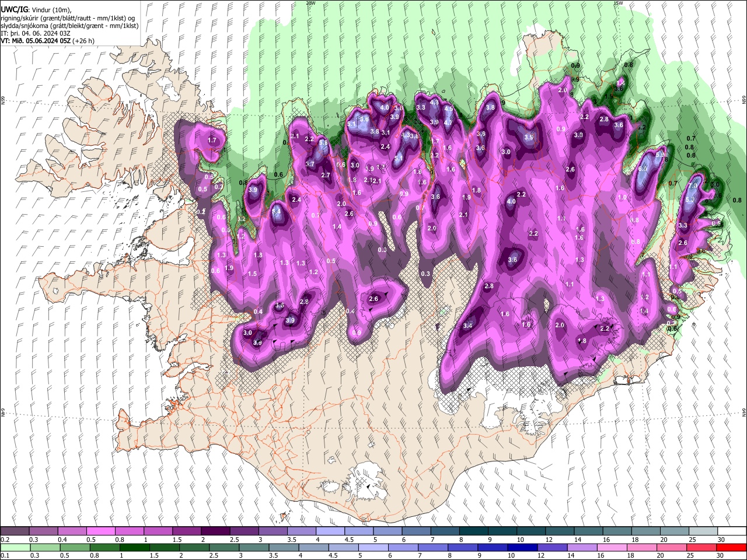Pick the pink 18–20 swatch in lower legend row
Screen dimensions: 747x560
pyautogui.click(x=642, y=547)
